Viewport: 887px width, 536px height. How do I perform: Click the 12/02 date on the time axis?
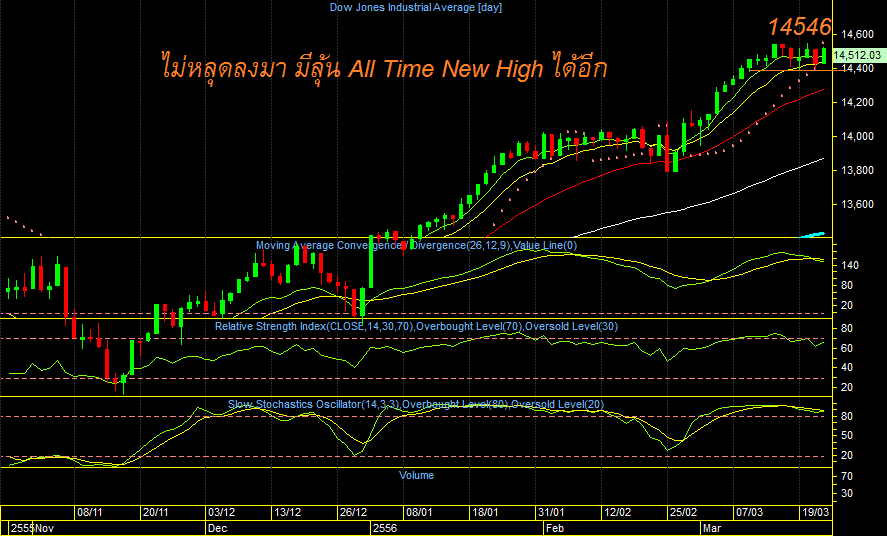(617, 512)
